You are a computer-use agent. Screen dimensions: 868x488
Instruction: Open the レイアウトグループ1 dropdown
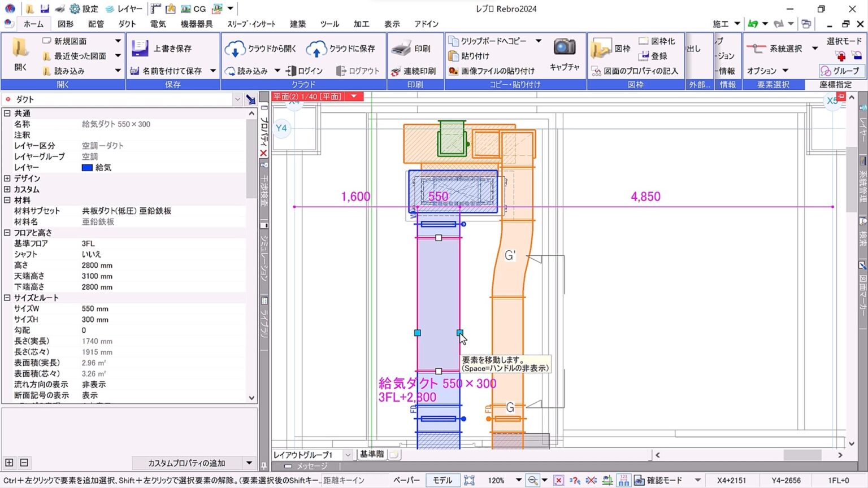[x=348, y=455]
